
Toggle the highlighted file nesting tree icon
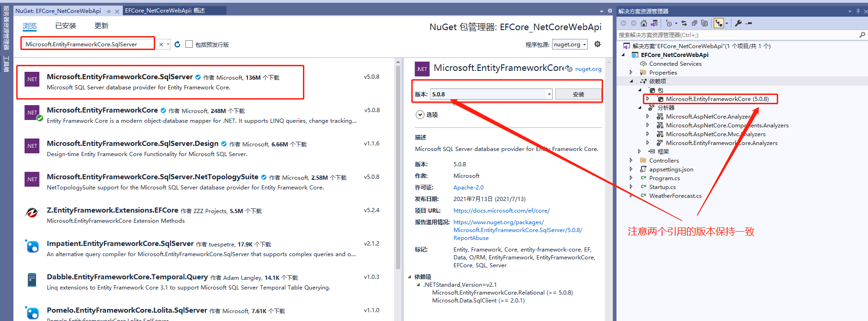coord(719,23)
